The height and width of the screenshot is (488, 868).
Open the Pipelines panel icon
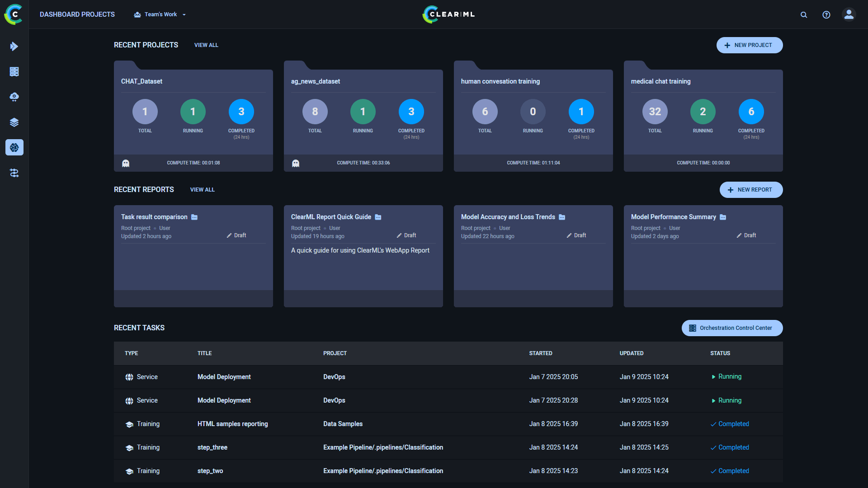[x=14, y=174]
